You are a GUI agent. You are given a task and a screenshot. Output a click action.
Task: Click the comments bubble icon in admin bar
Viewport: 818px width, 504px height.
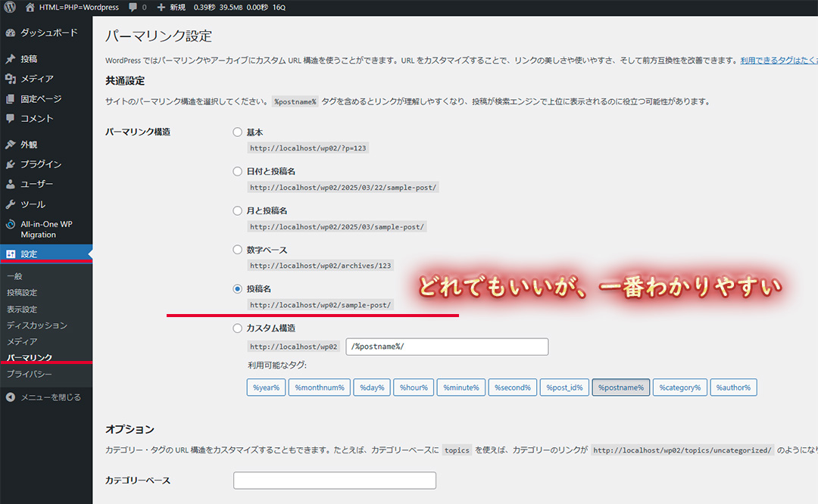133,8
